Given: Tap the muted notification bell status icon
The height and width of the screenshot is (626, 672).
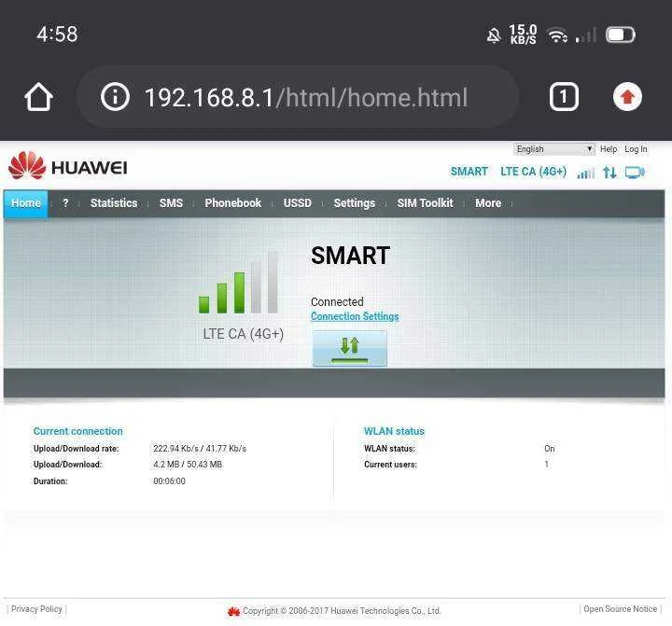Looking at the screenshot, I should tap(494, 35).
